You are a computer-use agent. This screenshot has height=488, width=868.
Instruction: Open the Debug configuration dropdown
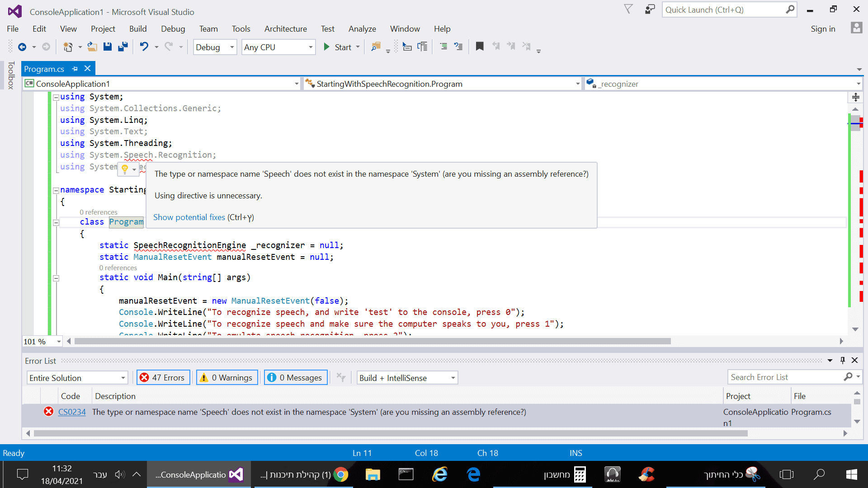point(215,47)
